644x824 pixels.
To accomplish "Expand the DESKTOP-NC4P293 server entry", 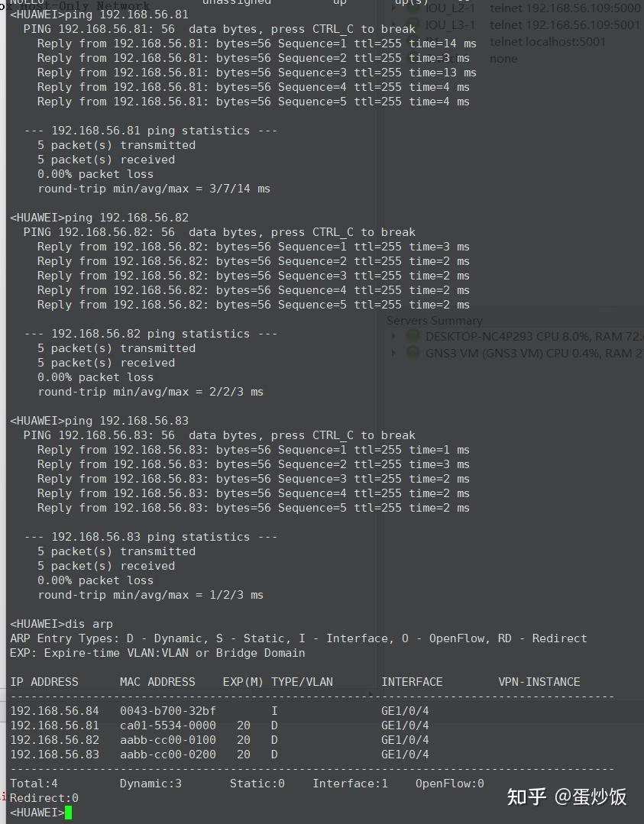I will (x=394, y=336).
